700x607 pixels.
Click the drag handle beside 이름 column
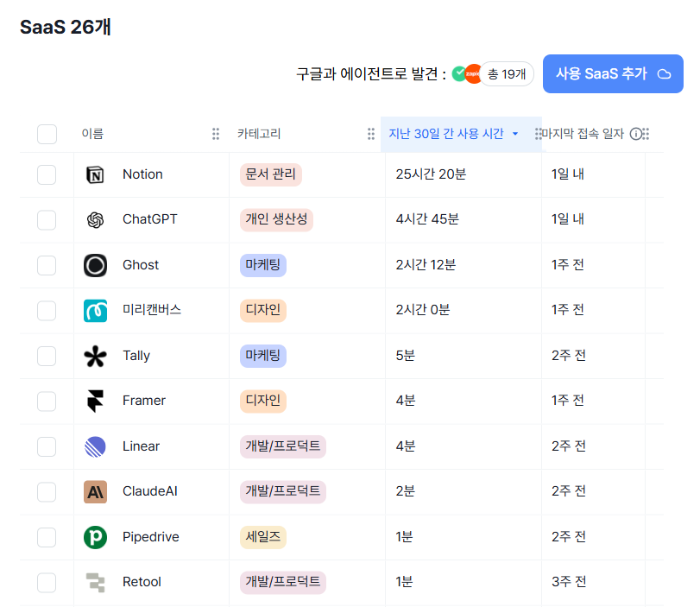[215, 134]
